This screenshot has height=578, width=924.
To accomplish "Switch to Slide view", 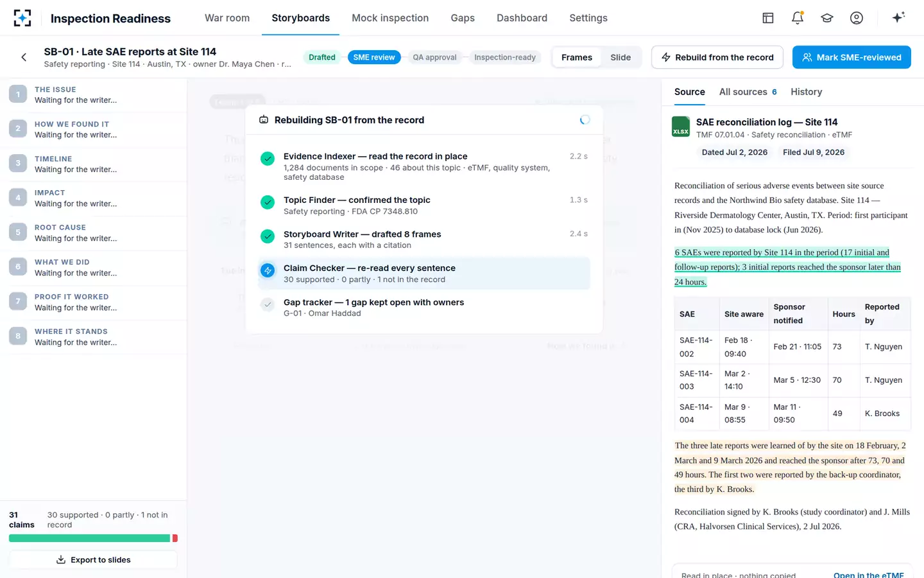I will click(x=620, y=57).
